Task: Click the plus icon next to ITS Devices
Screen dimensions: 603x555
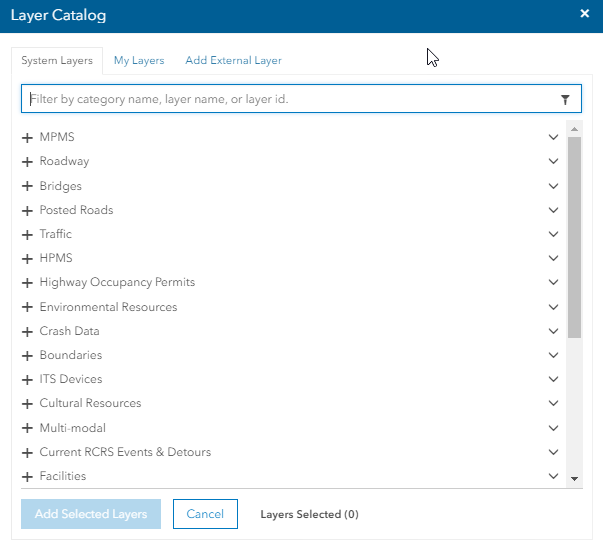Action: pyautogui.click(x=27, y=380)
